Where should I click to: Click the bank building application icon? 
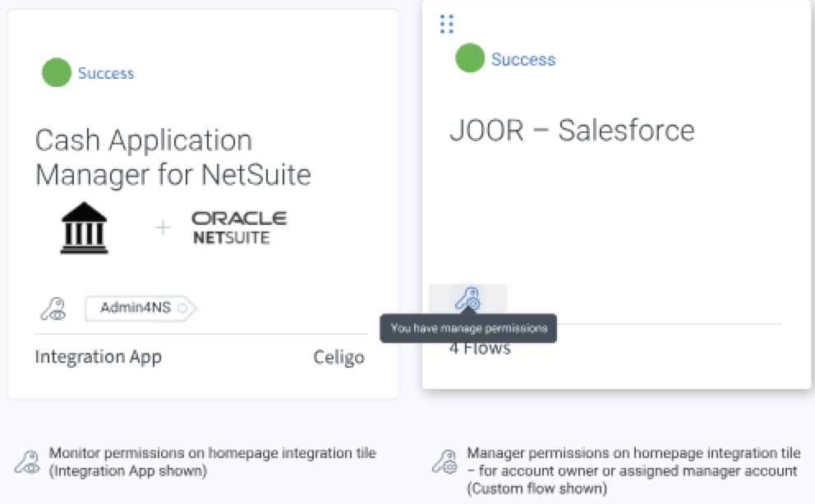pyautogui.click(x=84, y=228)
